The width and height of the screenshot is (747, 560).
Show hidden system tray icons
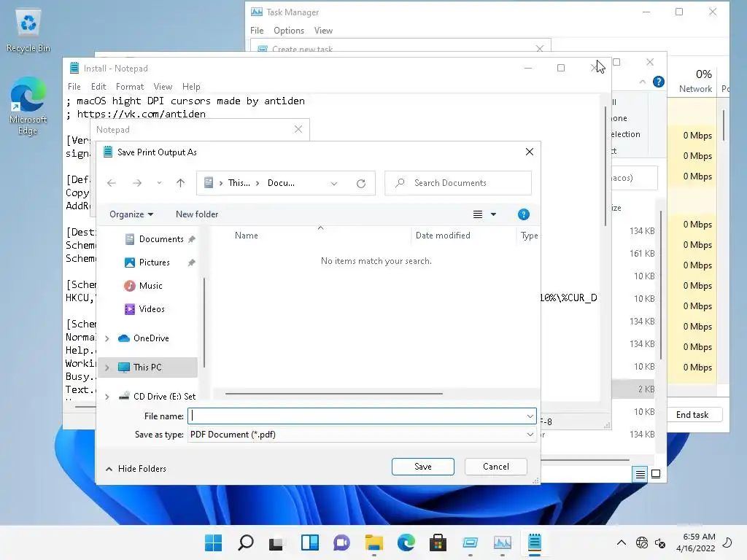[x=622, y=542]
